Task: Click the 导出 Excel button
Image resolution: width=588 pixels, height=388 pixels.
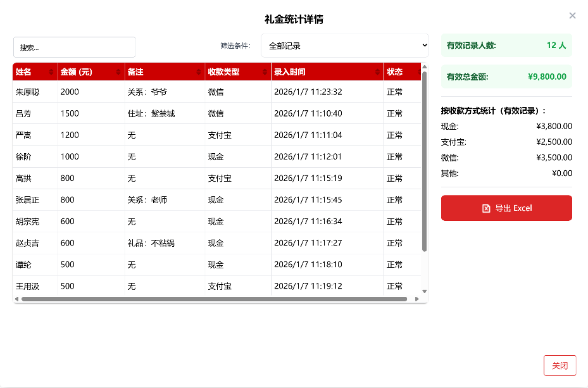Action: pos(506,208)
